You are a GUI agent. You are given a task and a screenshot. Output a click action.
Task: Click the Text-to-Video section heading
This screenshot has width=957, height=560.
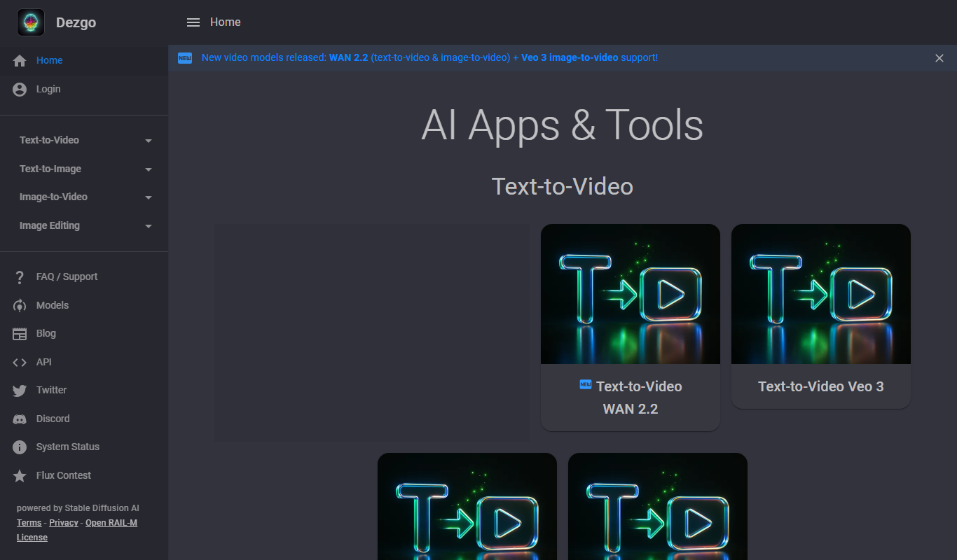point(563,186)
